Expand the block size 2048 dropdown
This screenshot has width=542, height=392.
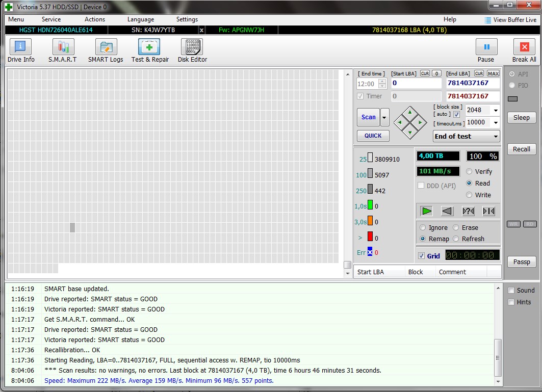tap(496, 110)
